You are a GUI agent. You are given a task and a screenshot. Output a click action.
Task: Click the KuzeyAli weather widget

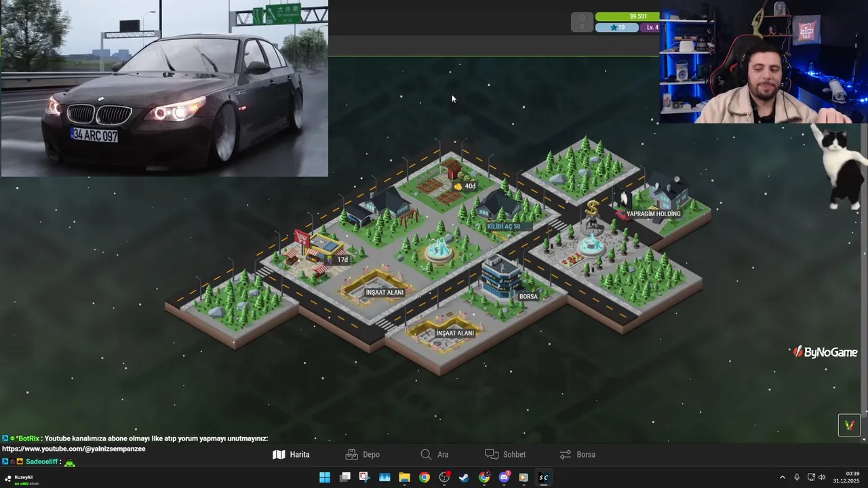[x=21, y=479]
